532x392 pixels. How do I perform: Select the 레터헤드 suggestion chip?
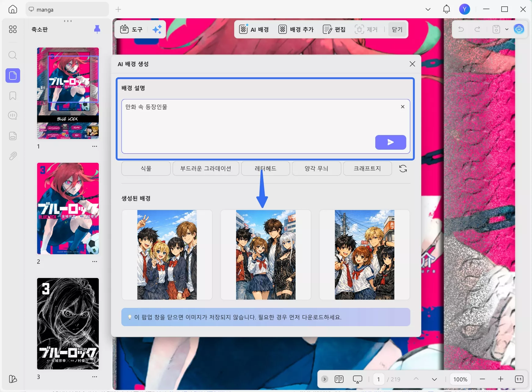click(266, 169)
